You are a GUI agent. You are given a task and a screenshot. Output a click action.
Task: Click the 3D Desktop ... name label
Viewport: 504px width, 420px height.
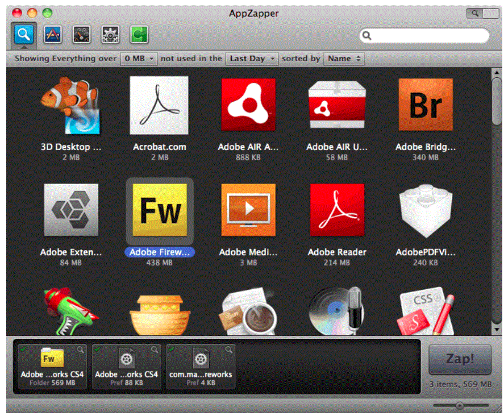[x=71, y=147]
